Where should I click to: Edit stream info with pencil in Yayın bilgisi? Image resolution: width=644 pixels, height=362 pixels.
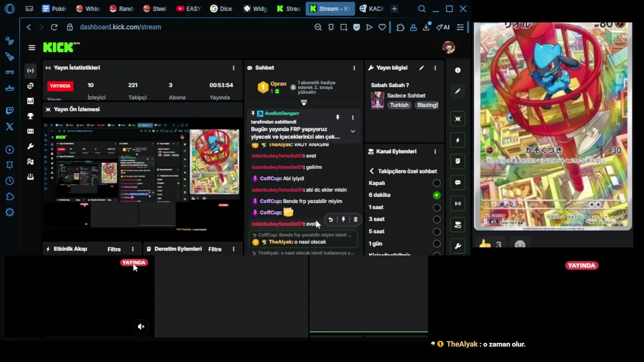tap(422, 68)
